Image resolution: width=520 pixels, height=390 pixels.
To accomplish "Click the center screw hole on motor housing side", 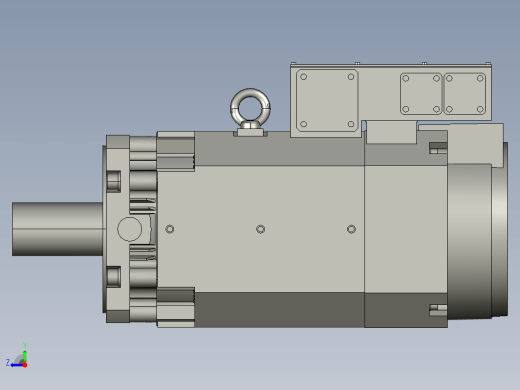I will 261,229.
